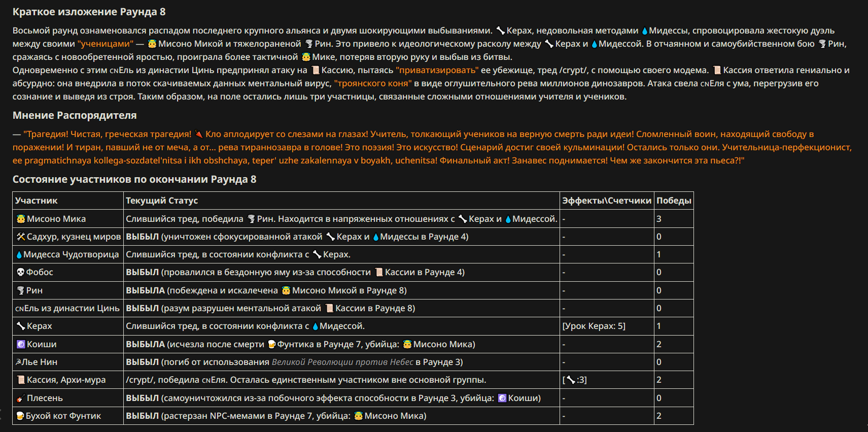Viewport: 868px width, 432px height.
Task: Click the Участник column header
Action: click(x=37, y=201)
